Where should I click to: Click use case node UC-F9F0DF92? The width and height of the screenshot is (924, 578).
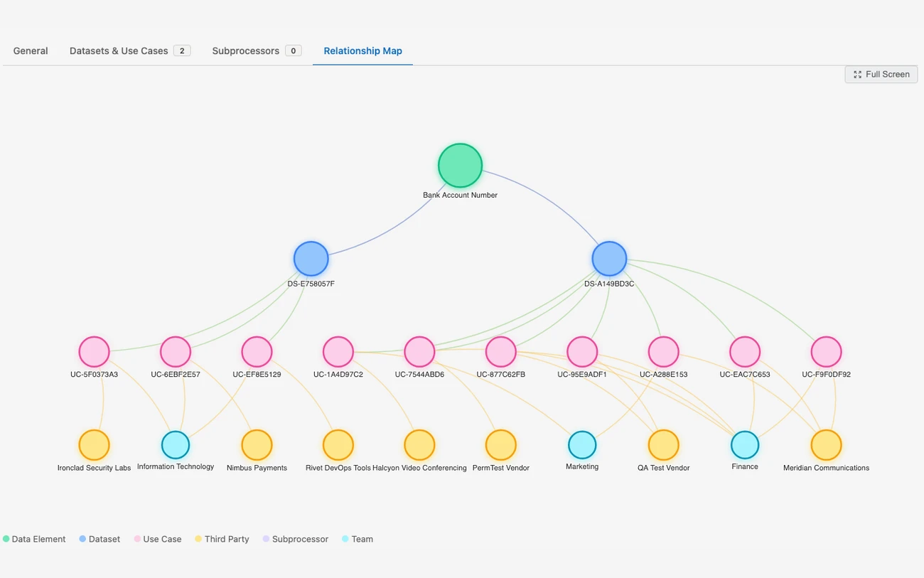click(x=826, y=352)
